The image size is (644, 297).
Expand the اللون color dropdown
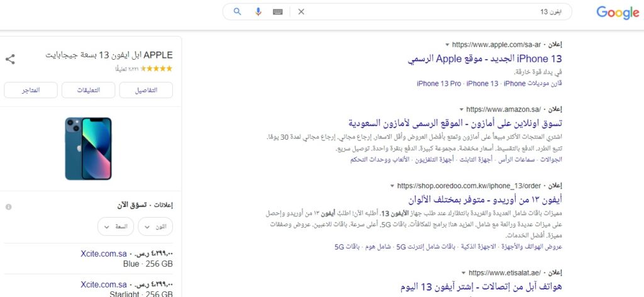[155, 227]
